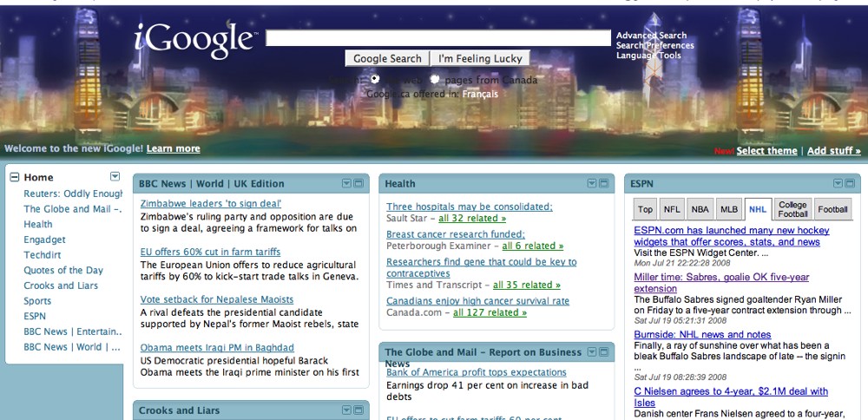Open EU offers 60% cut in farm tariffs
The image size is (868, 420).
click(x=210, y=252)
